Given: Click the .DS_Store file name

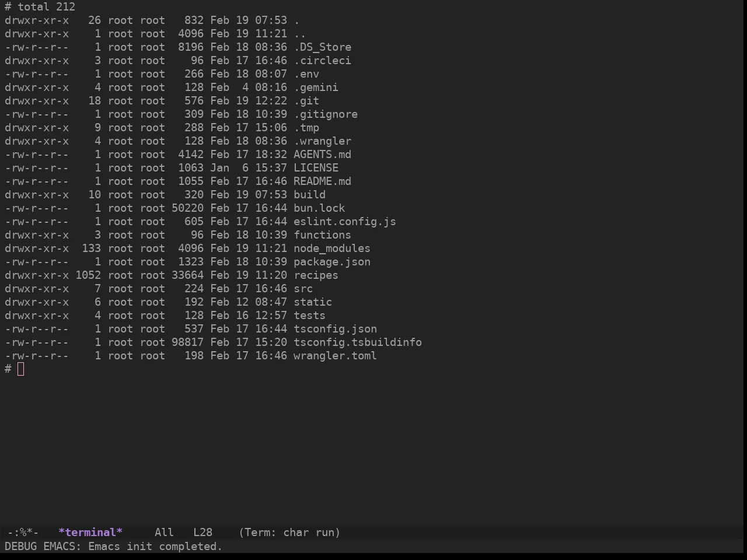Looking at the screenshot, I should coord(322,47).
